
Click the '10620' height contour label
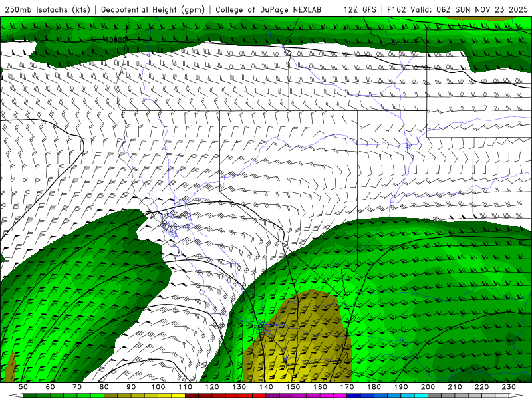[116, 40]
